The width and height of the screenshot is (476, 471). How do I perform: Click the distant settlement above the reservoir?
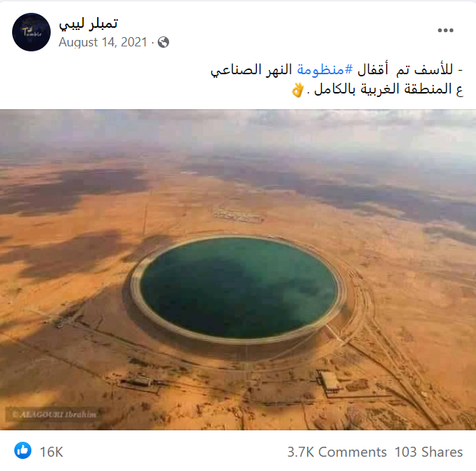pyautogui.click(x=238, y=216)
